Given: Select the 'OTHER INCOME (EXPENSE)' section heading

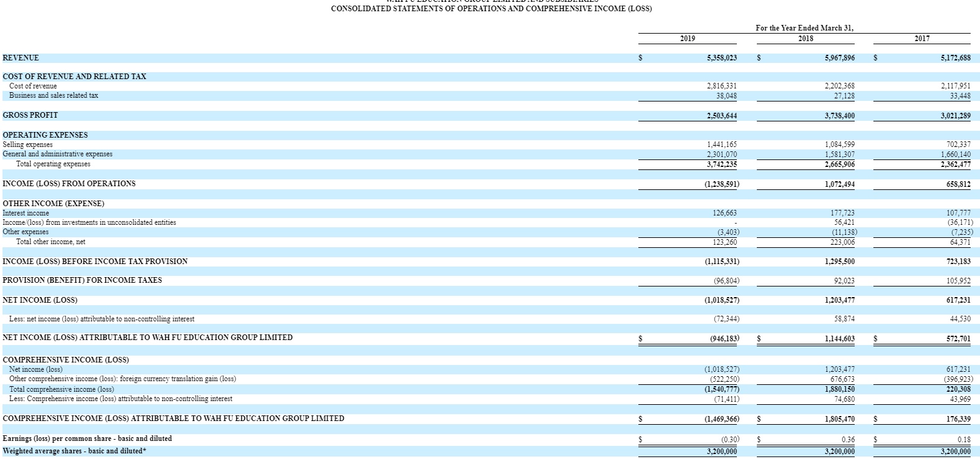Looking at the screenshot, I should pos(54,204).
